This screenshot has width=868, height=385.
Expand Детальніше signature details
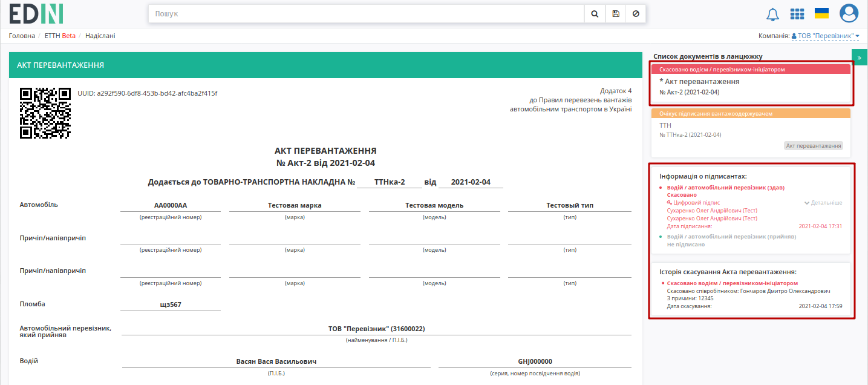(x=823, y=203)
